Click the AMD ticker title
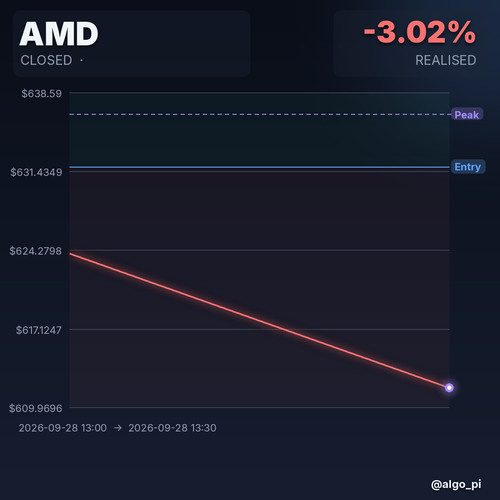500x500 pixels. point(59,34)
